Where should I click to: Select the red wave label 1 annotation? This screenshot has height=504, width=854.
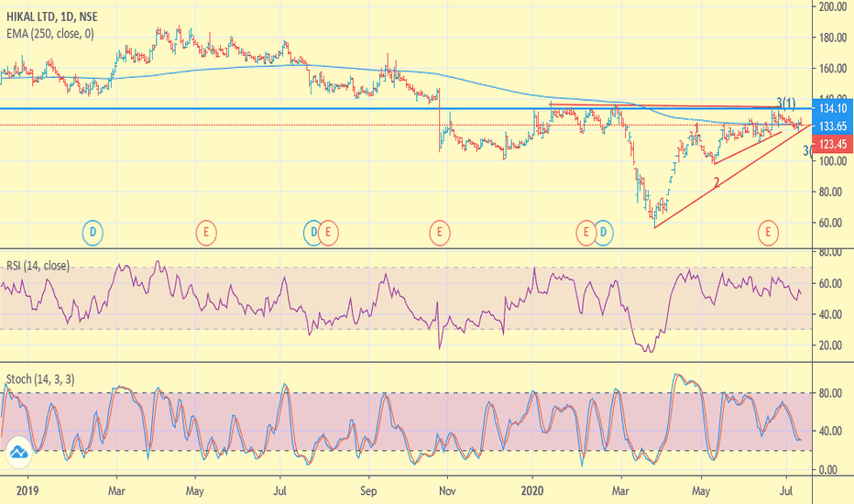pos(696,128)
